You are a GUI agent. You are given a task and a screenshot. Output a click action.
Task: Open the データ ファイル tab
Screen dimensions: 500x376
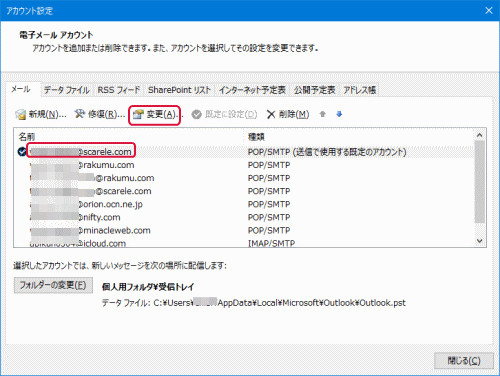67,90
